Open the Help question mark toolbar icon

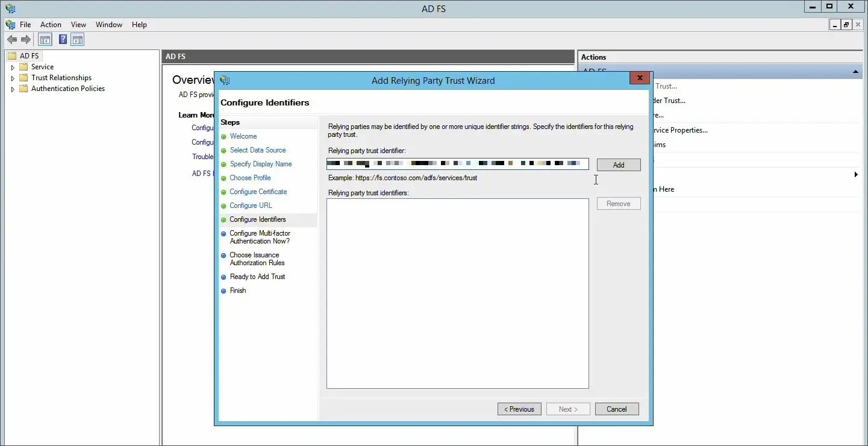63,40
